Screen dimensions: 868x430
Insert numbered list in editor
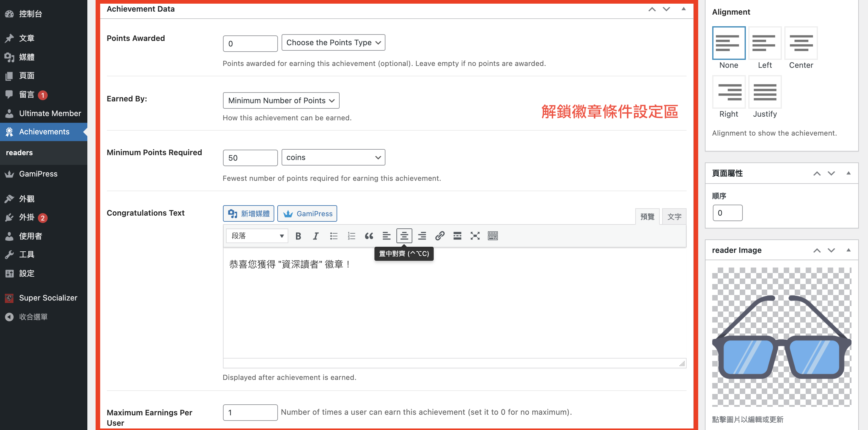[x=351, y=236]
